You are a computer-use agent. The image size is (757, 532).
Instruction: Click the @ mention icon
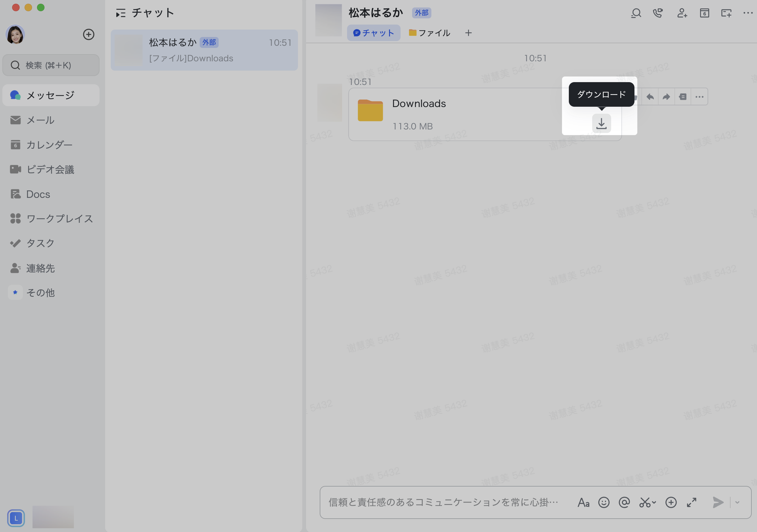624,502
